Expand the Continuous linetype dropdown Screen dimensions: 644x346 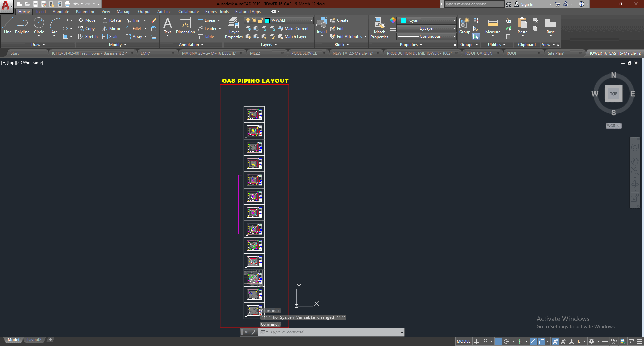pyautogui.click(x=454, y=36)
